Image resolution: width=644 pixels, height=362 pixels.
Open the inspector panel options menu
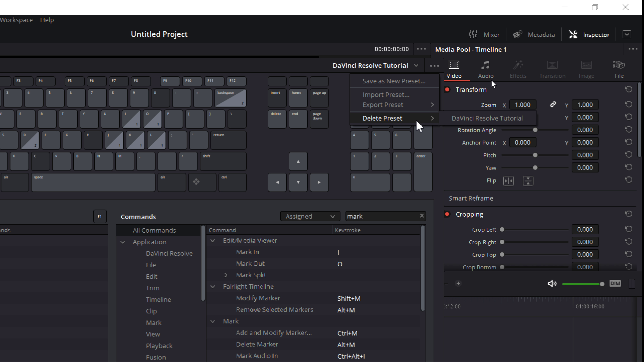(x=633, y=49)
